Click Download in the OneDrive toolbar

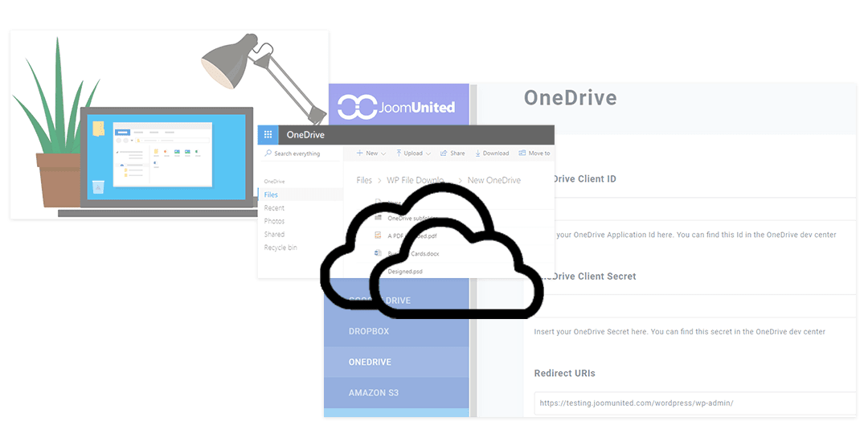click(x=492, y=154)
